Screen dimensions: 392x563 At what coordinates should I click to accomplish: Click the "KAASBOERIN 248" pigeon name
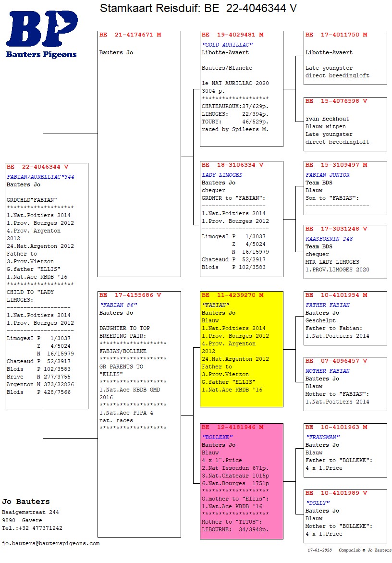[329, 239]
